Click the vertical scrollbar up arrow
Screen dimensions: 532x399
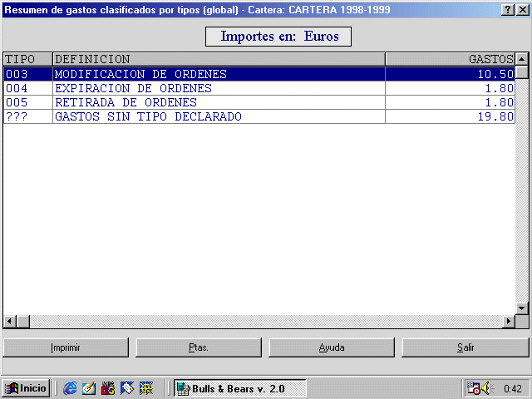(x=522, y=59)
